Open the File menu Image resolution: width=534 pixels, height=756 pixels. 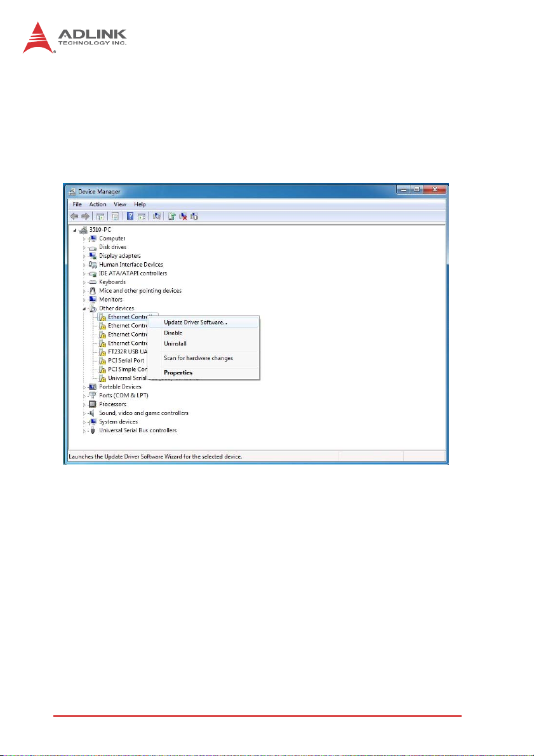coord(77,204)
